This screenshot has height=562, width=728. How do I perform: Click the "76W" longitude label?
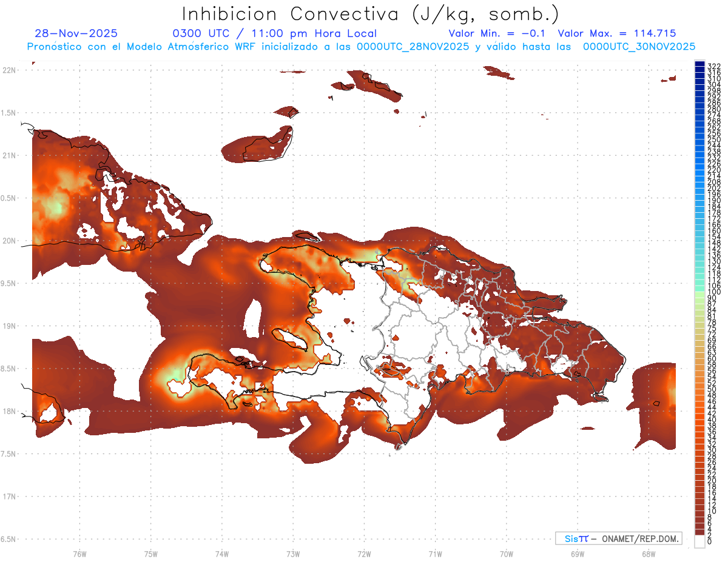(x=79, y=554)
